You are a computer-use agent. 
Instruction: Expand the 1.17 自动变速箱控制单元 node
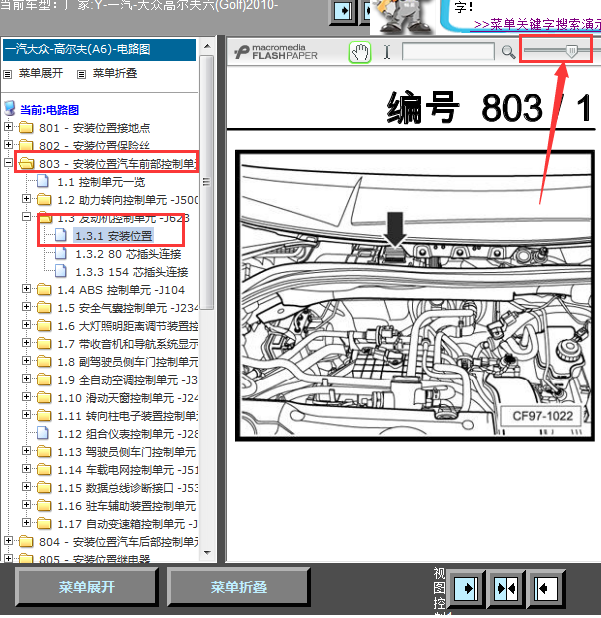pos(26,523)
